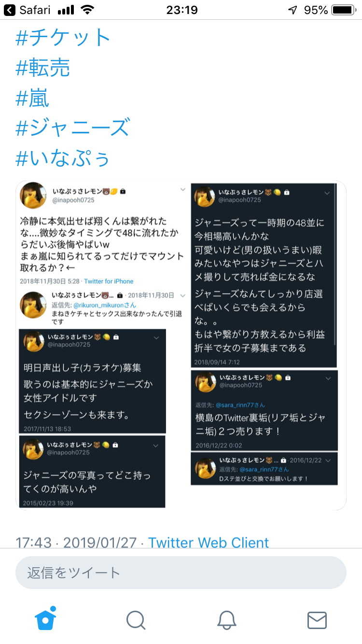Open the Search magnifier tab
Viewport: 362px width, 644px height.
[136, 620]
